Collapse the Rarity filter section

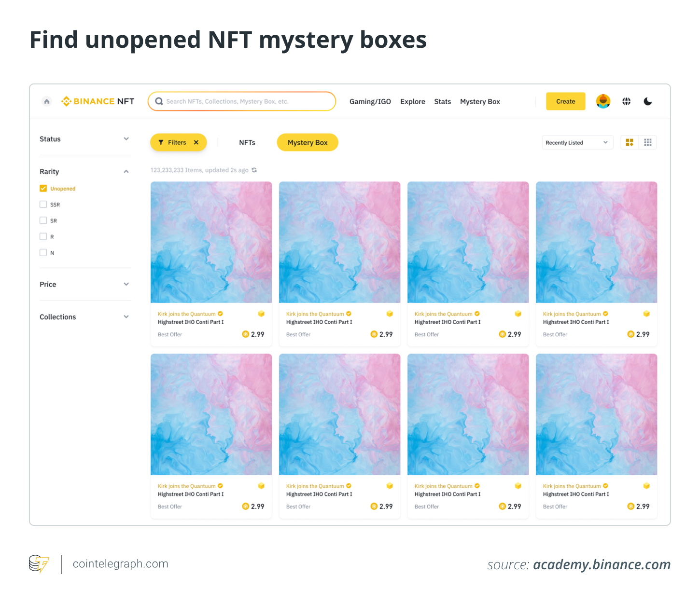tap(126, 171)
